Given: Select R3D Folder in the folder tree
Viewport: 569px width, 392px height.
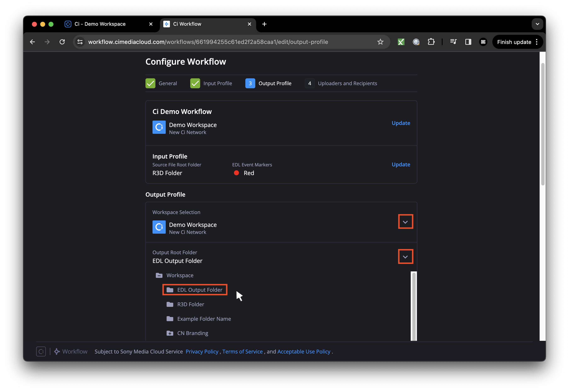Looking at the screenshot, I should pyautogui.click(x=185, y=304).
